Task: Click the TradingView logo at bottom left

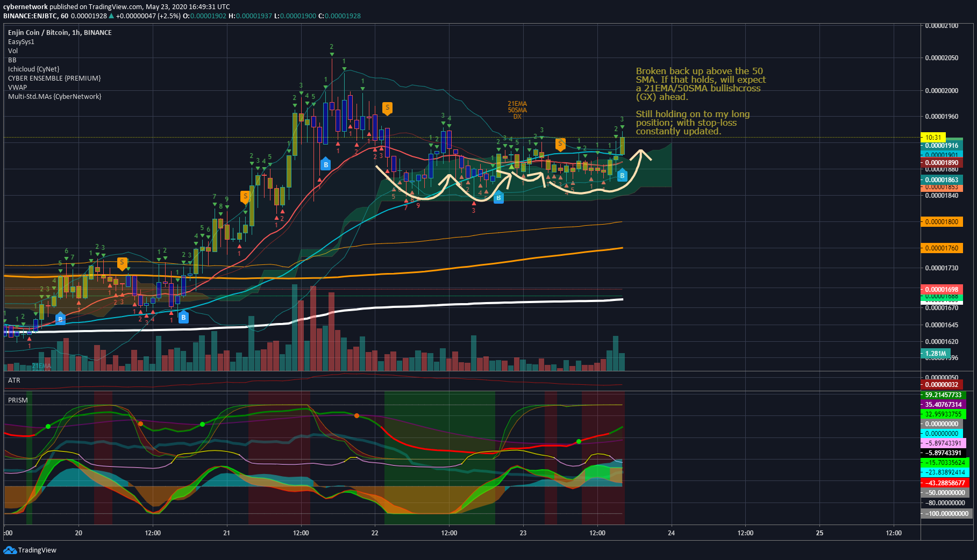Action: tap(30, 550)
